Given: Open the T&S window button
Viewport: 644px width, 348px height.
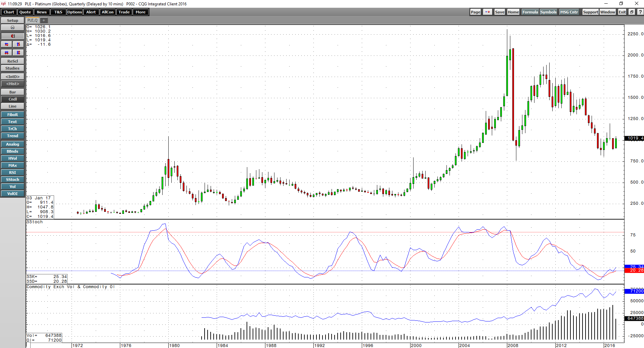Looking at the screenshot, I should click(58, 12).
